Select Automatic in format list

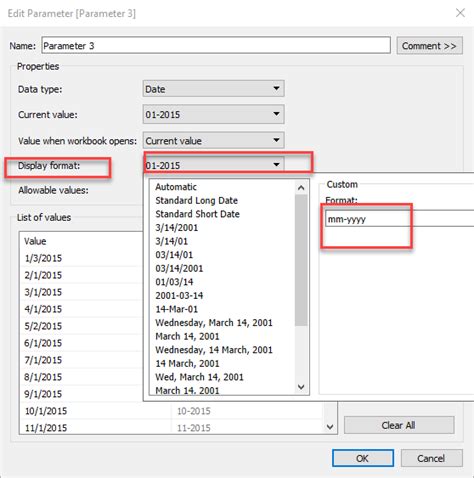(x=176, y=187)
